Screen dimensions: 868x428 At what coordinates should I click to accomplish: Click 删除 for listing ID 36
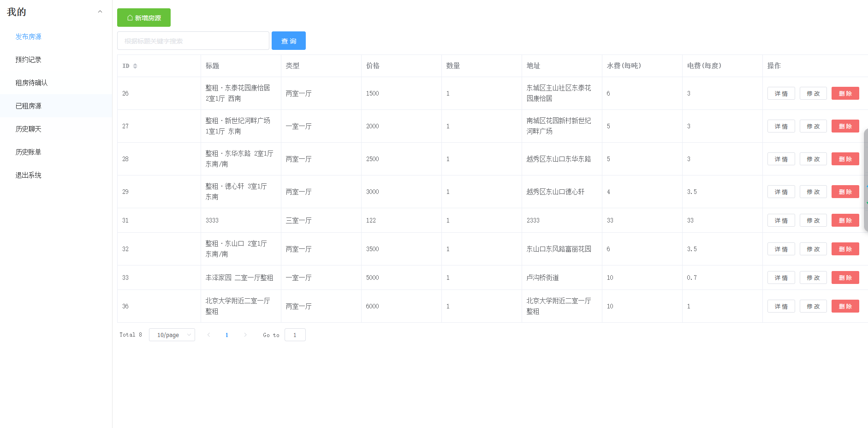(x=845, y=306)
